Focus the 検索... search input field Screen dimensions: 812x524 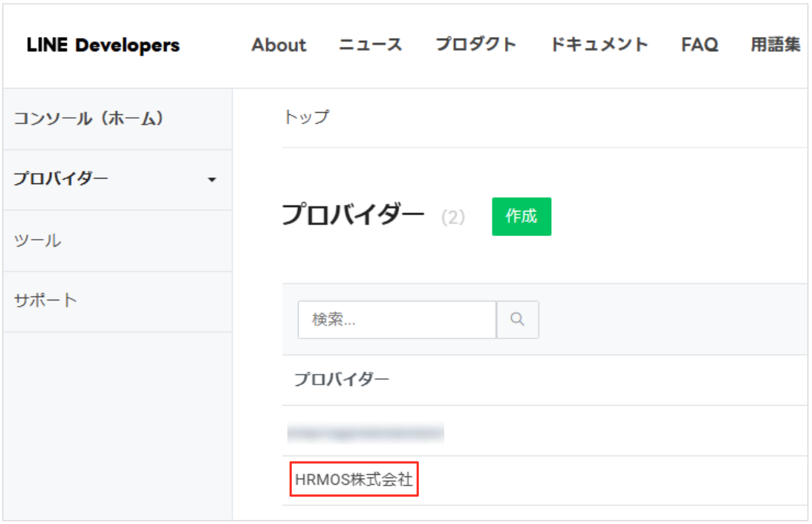(397, 320)
